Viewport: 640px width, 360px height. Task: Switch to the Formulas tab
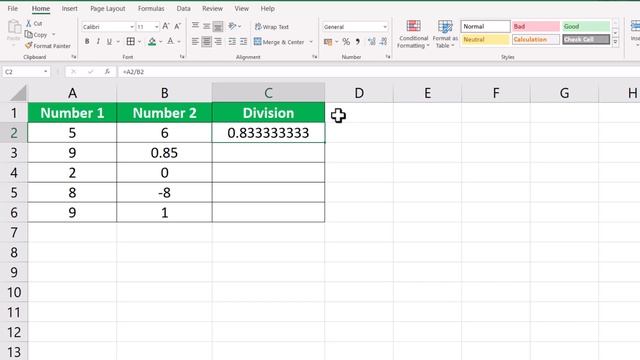pos(151,8)
